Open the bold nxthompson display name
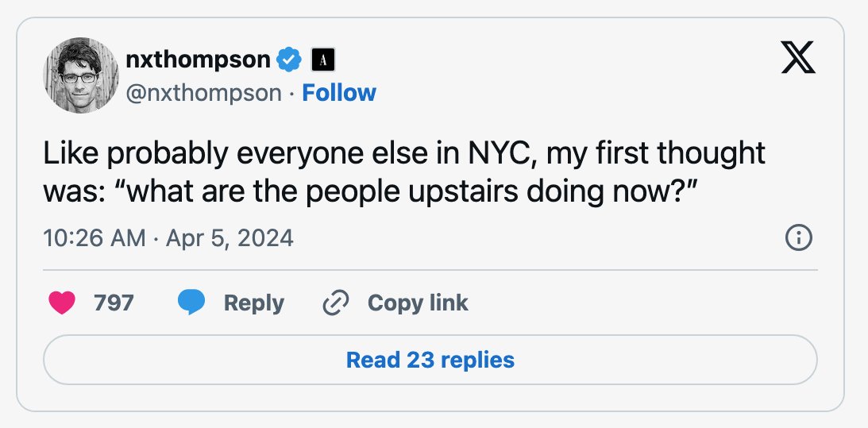This screenshot has height=428, width=868. click(x=199, y=60)
